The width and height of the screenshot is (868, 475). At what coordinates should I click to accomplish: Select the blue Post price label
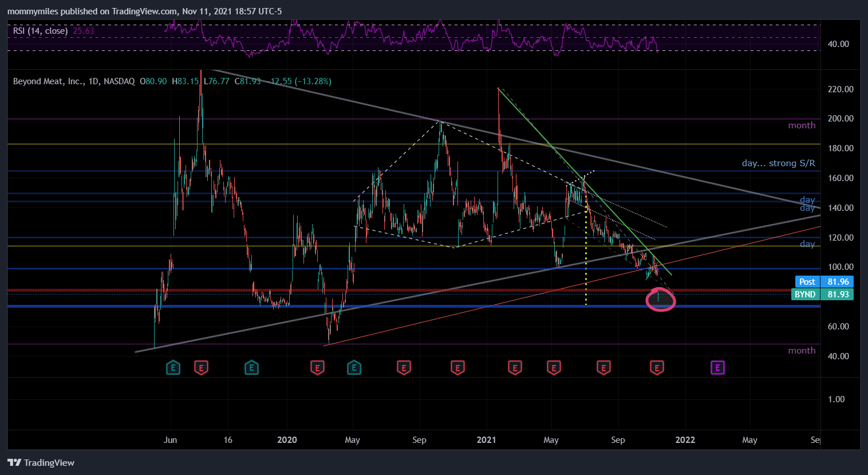(x=807, y=281)
